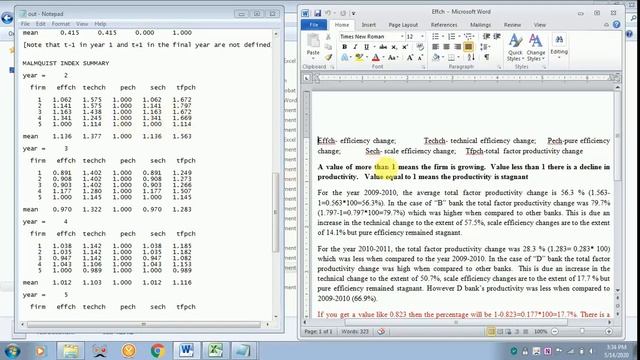The width and height of the screenshot is (640, 360).
Task: Switch to Full Screen Reading view
Action: point(500,331)
